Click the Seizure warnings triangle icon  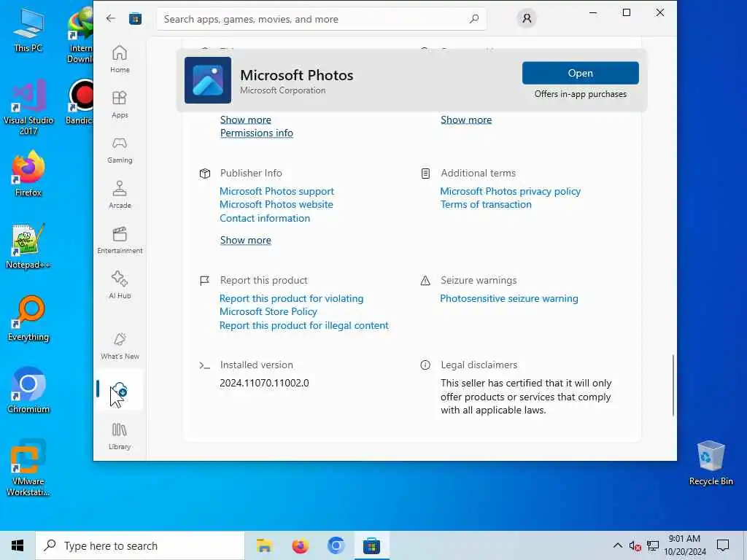425,281
